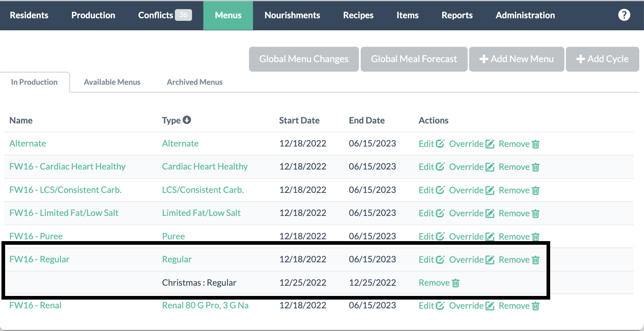Click Remove trash icon for FW16 - LCS/Consistent Carb.
The width and height of the screenshot is (644, 331).
pos(536,190)
